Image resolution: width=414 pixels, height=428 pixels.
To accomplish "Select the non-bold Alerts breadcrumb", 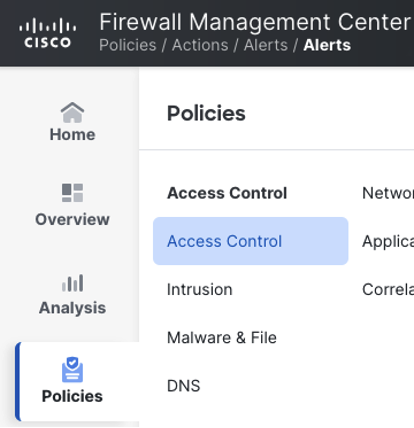I will pyautogui.click(x=266, y=45).
